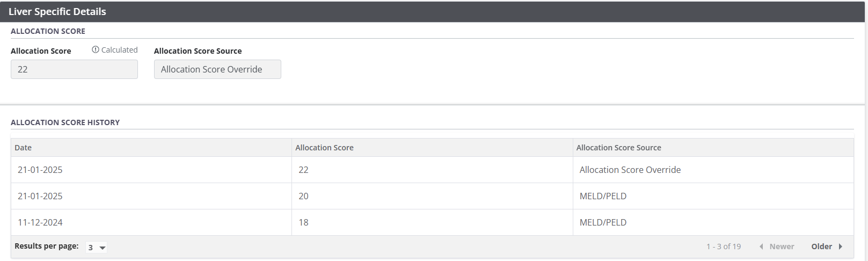Click score 22 in the history table
The image size is (868, 261).
click(303, 170)
